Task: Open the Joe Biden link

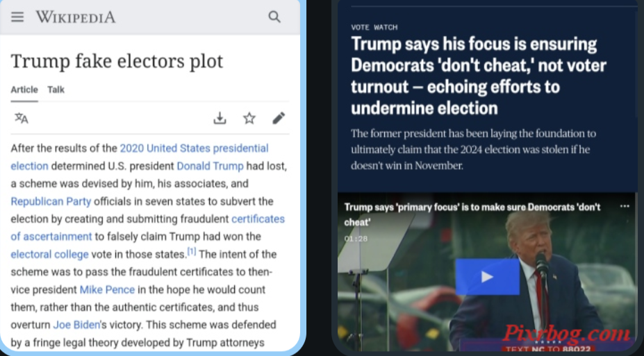Action: point(76,325)
